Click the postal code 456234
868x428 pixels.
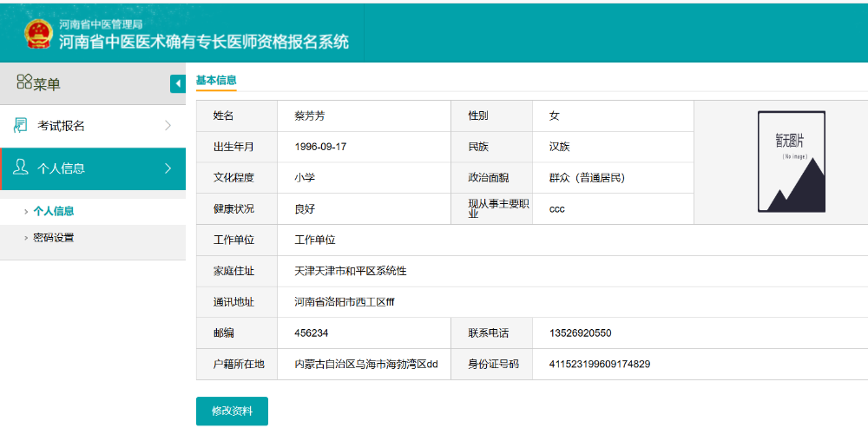coord(312,333)
